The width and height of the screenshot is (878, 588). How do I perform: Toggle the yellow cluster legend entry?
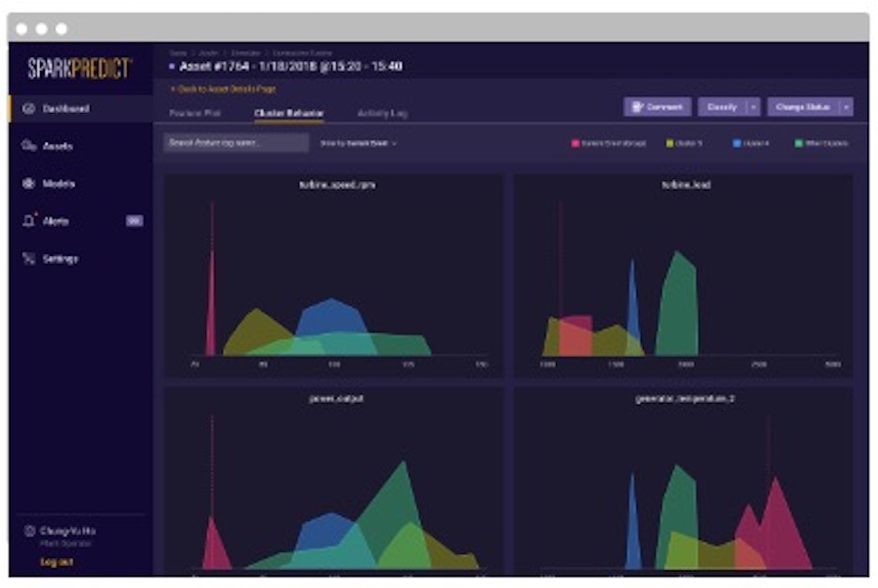[x=684, y=143]
